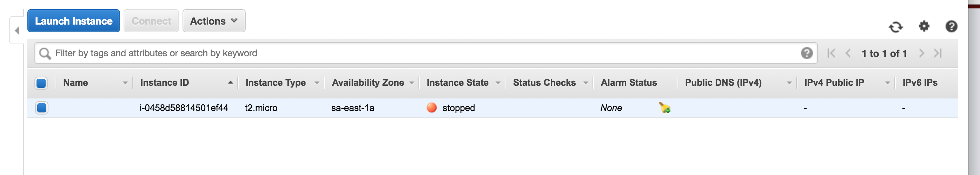
Task: Click the create alarm icon next to None
Action: click(664, 108)
